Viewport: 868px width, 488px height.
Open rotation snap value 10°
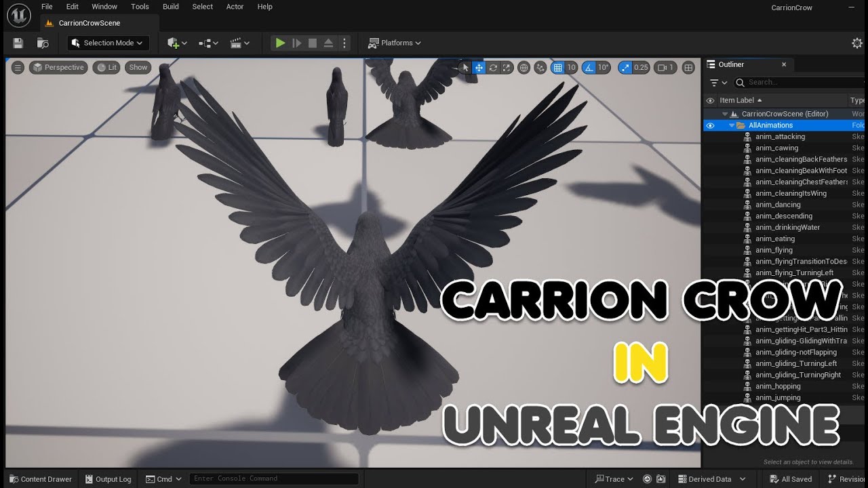tap(604, 67)
